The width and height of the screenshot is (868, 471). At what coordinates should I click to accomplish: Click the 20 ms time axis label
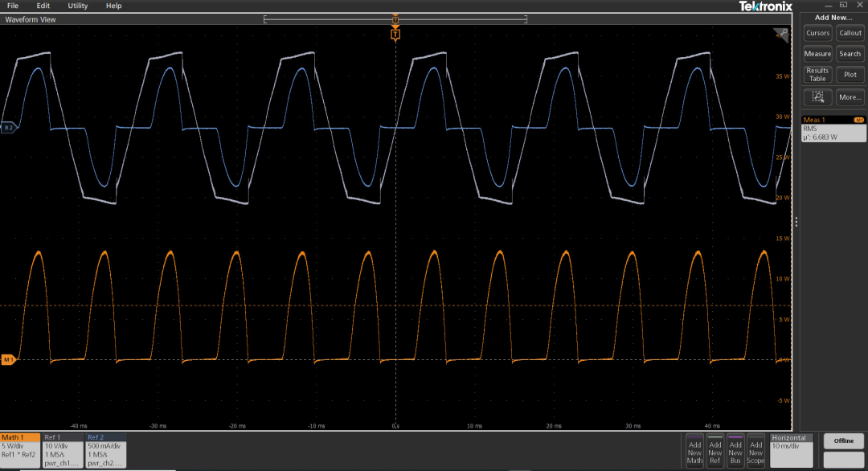click(554, 426)
